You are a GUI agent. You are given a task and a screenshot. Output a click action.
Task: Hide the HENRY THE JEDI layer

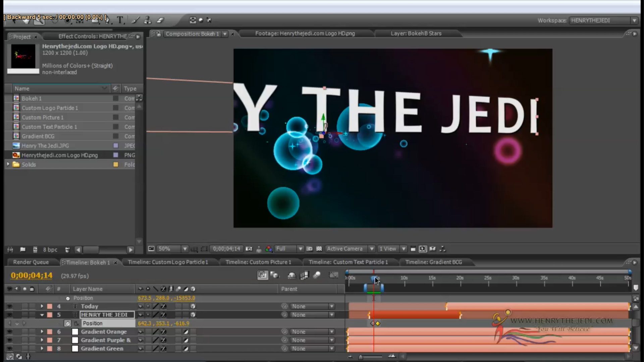click(9, 315)
